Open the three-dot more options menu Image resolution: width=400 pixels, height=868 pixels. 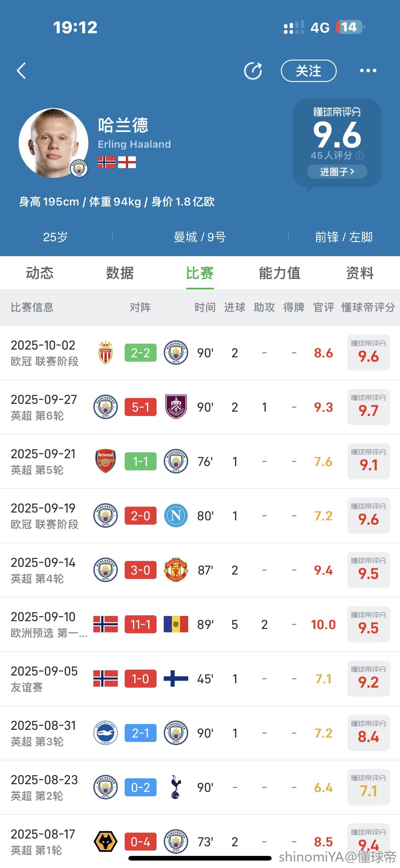click(x=368, y=71)
